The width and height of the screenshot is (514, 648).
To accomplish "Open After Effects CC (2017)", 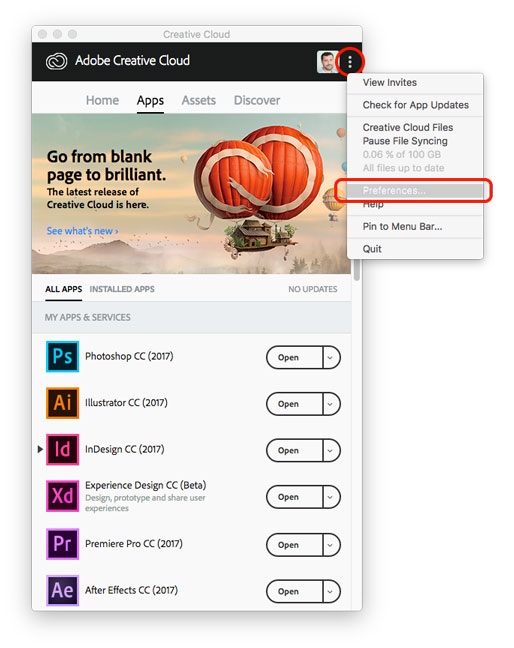I will tap(294, 591).
